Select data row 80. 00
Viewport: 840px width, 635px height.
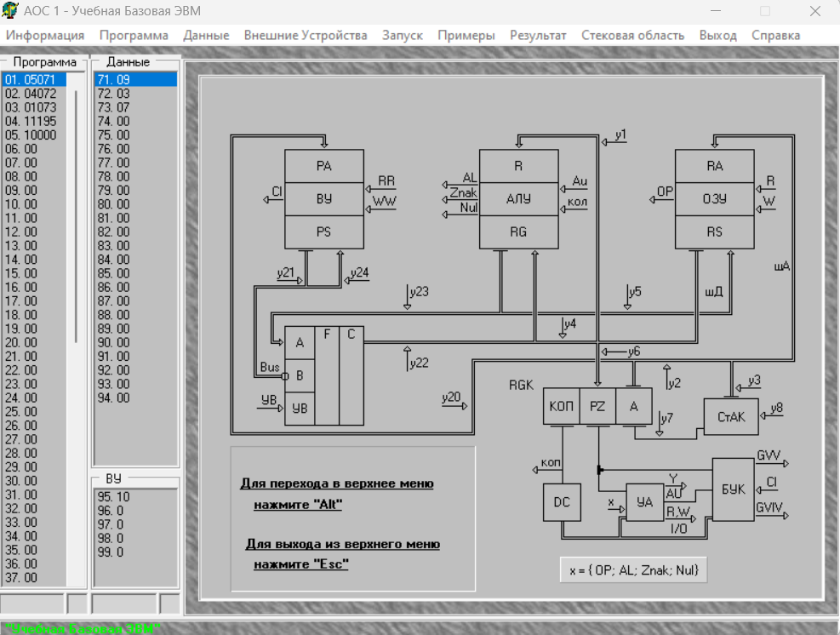coord(136,204)
